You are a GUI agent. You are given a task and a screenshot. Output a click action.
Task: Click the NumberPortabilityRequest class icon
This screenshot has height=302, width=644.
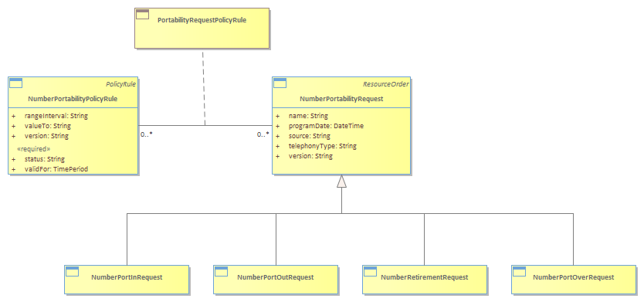click(x=280, y=83)
